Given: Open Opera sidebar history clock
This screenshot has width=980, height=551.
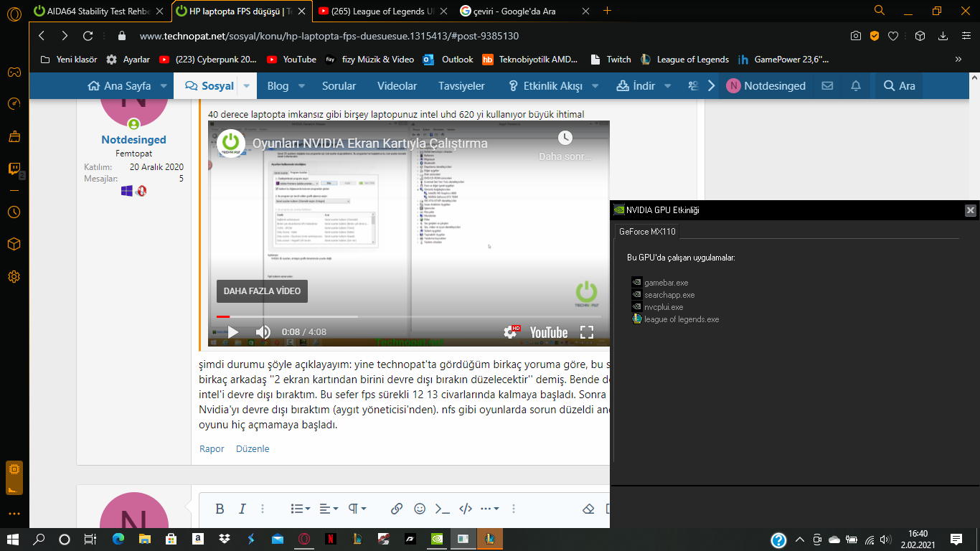Looking at the screenshot, I should 14,212.
